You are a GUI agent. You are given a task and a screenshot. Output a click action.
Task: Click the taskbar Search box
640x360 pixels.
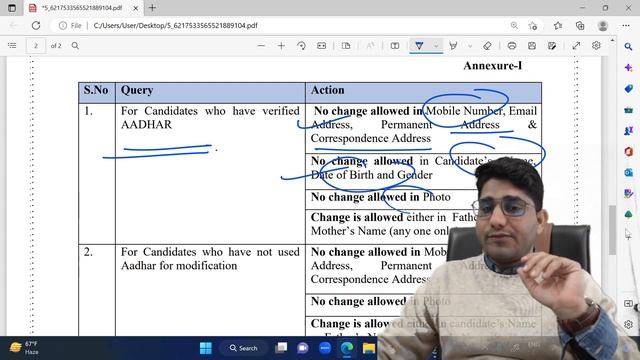[x=243, y=348]
